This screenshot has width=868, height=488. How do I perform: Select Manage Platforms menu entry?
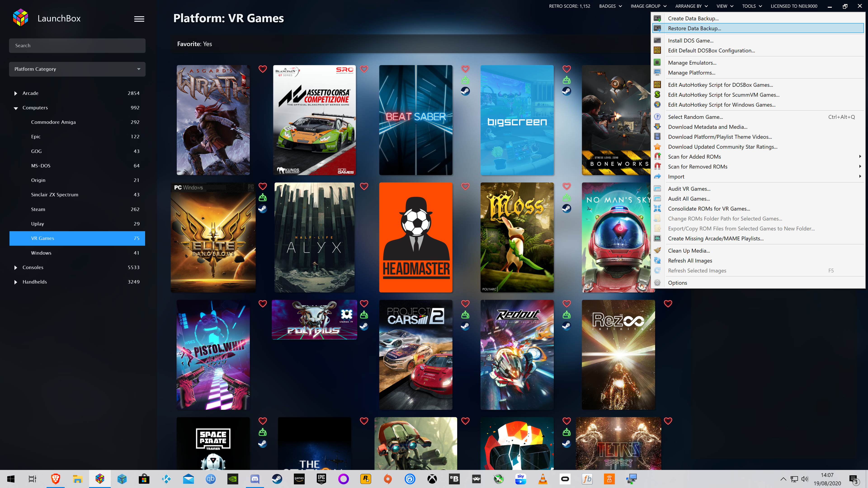(x=758, y=72)
